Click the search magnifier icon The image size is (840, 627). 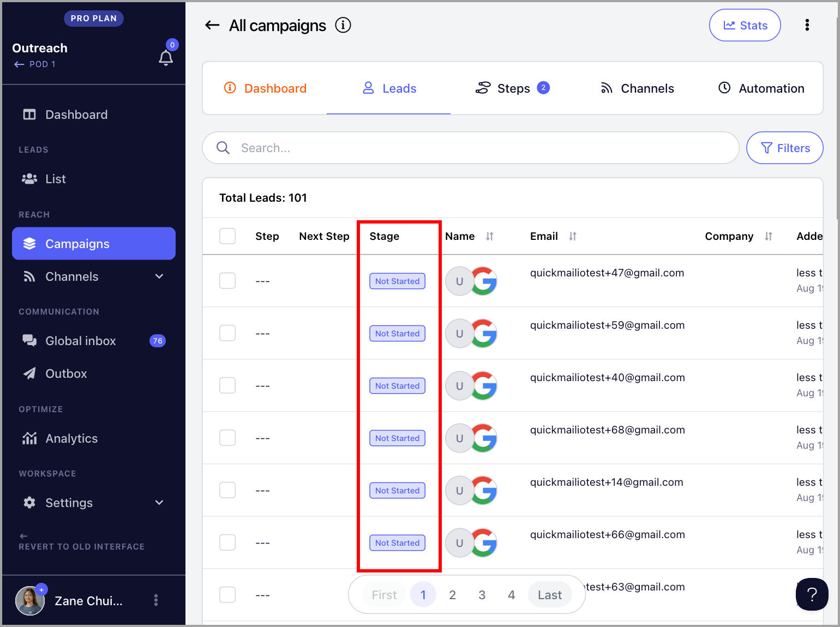click(223, 148)
